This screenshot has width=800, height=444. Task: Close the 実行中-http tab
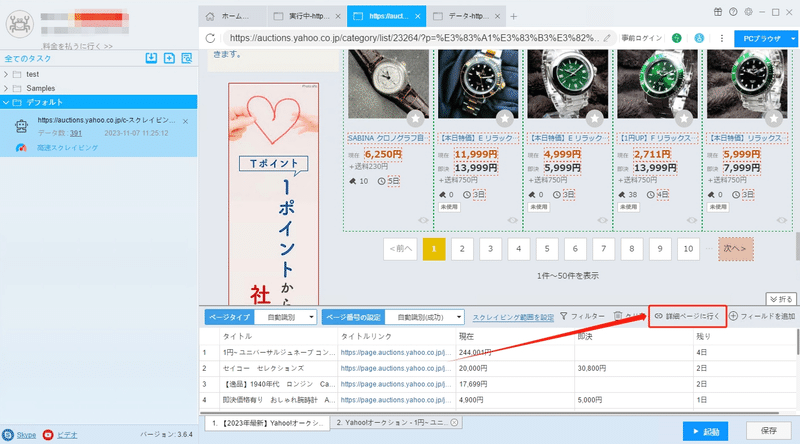point(338,16)
